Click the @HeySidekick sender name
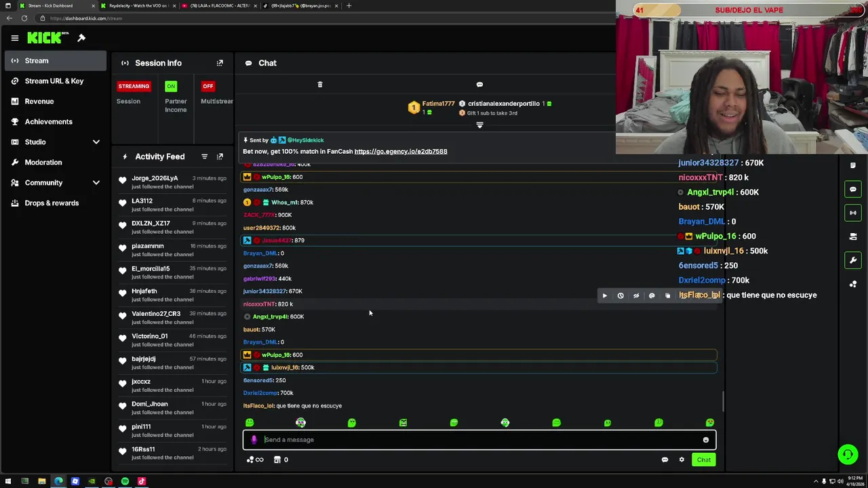868x488 pixels. coord(305,140)
